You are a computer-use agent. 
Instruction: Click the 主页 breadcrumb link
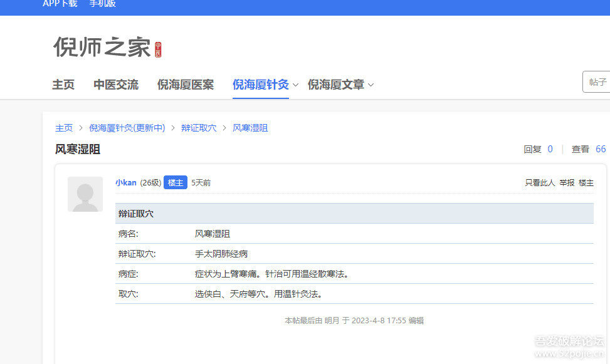click(x=64, y=128)
